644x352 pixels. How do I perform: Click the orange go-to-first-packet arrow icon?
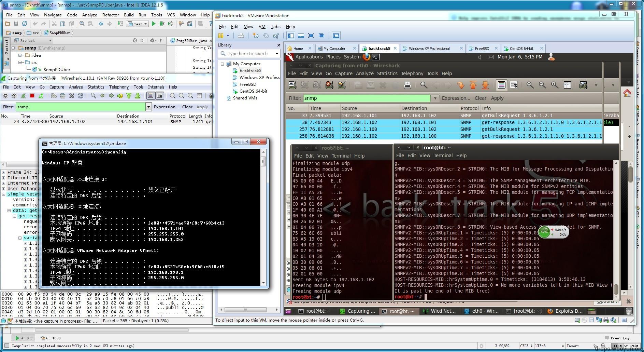coord(473,85)
